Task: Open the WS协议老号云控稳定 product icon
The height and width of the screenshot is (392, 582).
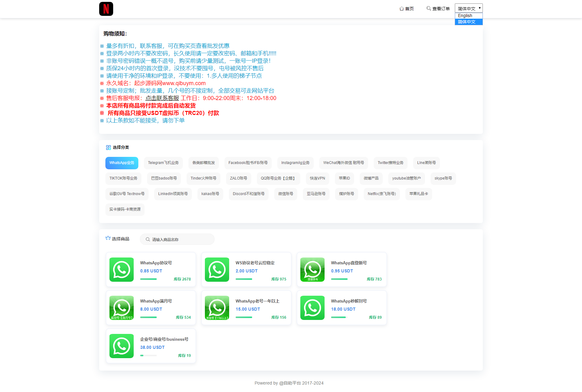Action: coord(217,270)
